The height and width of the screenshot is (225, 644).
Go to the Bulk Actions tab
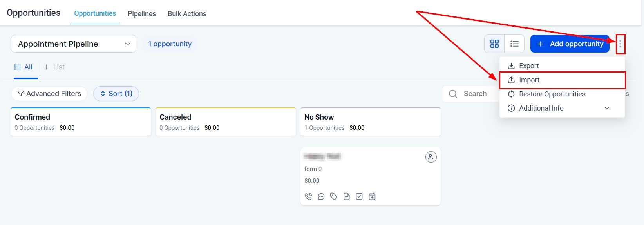[187, 14]
